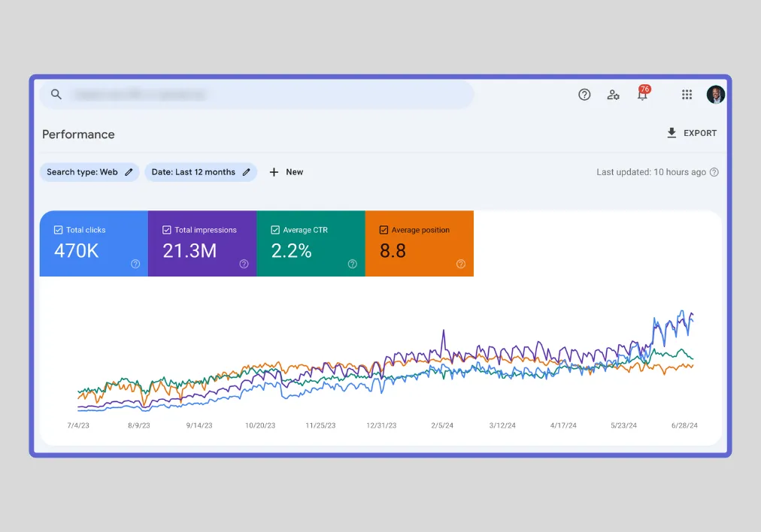Add a New filter
The image size is (761, 532).
pos(287,172)
